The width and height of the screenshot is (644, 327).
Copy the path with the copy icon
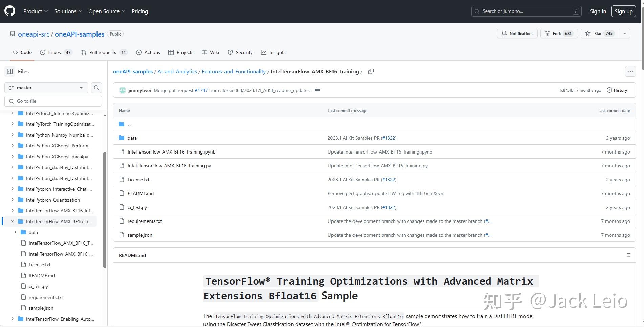click(x=371, y=71)
